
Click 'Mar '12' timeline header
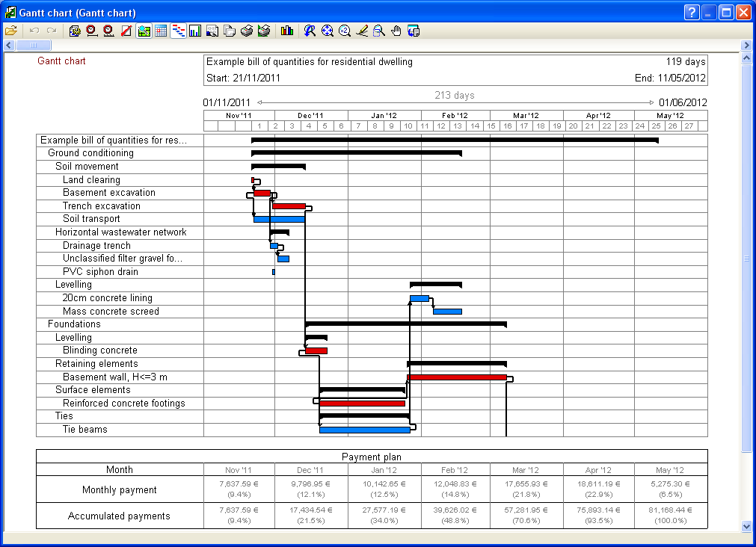click(x=526, y=116)
